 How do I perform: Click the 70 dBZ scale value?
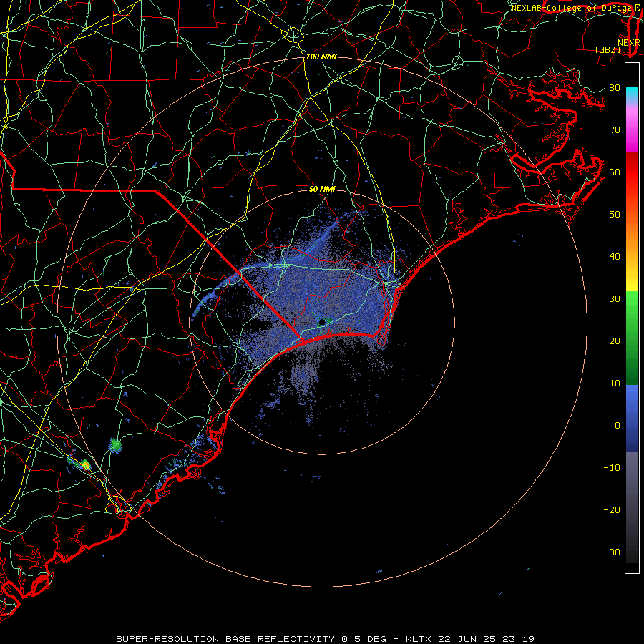(615, 130)
